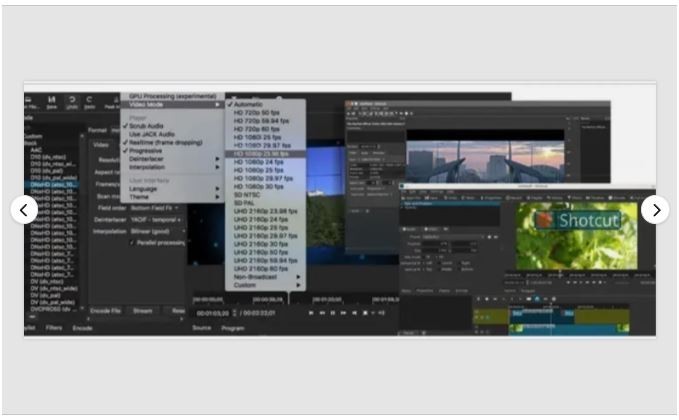
Task: Choose the SD PAL video mode
Action: 244,203
